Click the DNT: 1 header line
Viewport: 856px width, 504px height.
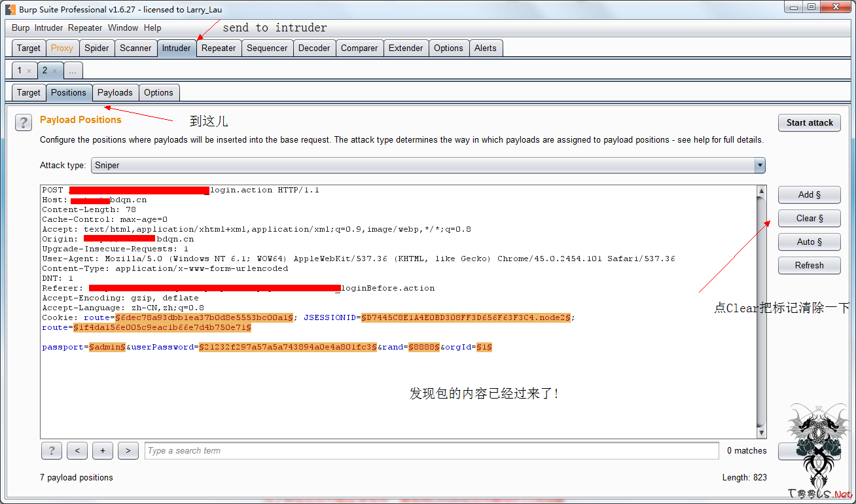point(58,278)
